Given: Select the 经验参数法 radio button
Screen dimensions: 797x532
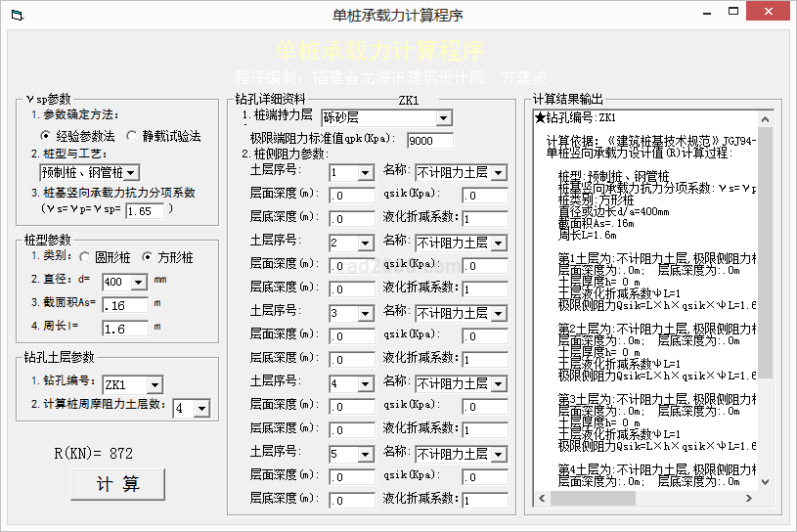Looking at the screenshot, I should click(x=46, y=136).
